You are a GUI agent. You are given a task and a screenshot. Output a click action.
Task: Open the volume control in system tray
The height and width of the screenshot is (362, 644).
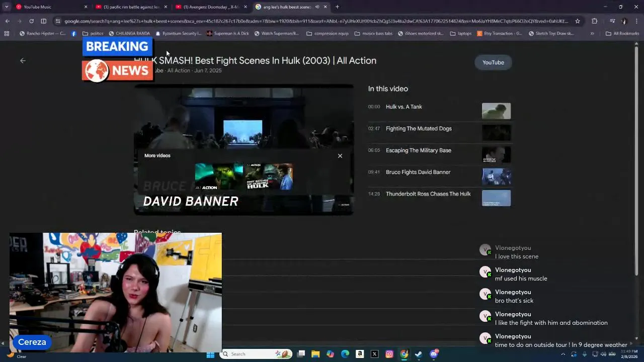(x=603, y=354)
